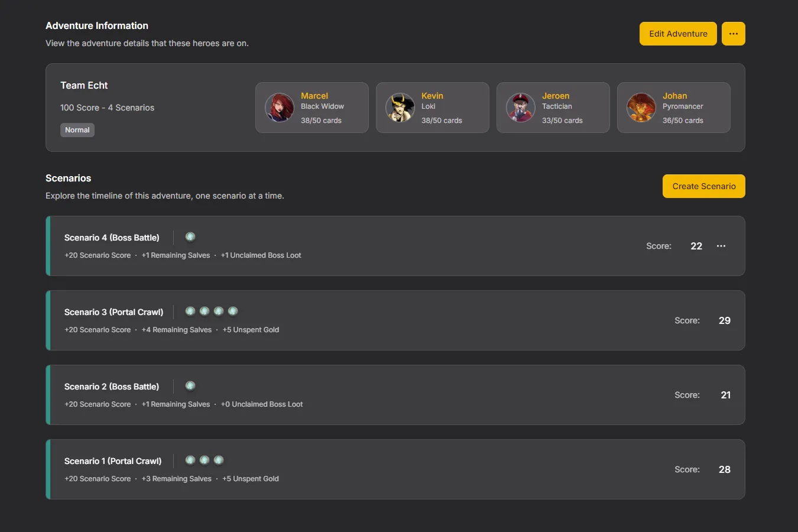Open Marcel's hero name link
The height and width of the screenshot is (532, 798).
[x=314, y=96]
